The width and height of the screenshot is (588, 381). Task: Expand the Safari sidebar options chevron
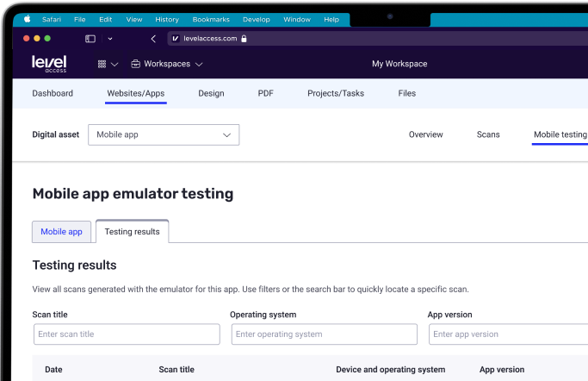tap(109, 39)
